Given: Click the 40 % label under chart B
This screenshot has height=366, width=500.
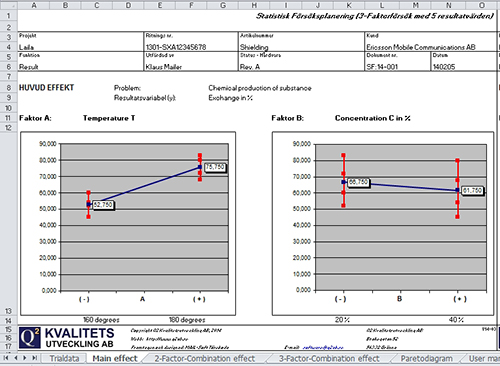Looking at the screenshot, I should pos(456,320).
